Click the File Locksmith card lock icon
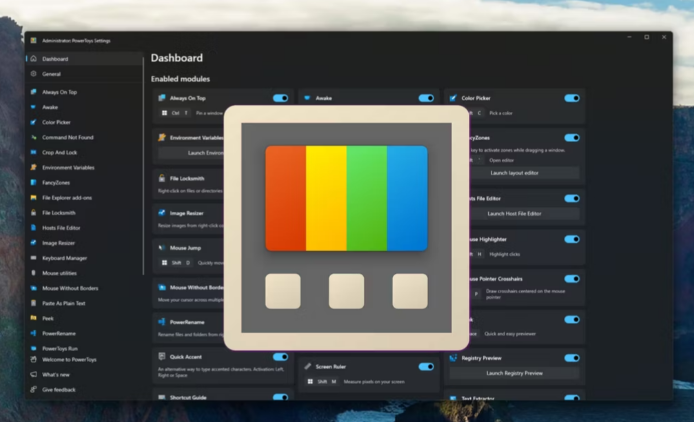This screenshot has width=694, height=422. tap(162, 178)
